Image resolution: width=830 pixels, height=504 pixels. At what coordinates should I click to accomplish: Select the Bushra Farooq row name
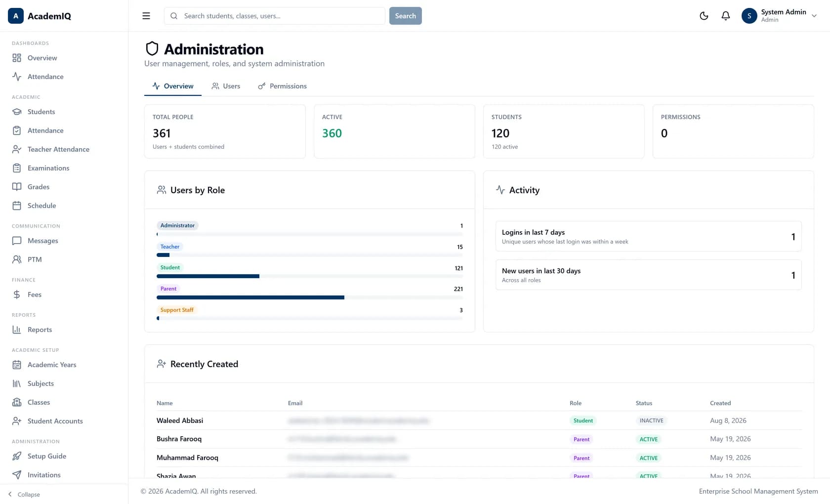tap(179, 439)
